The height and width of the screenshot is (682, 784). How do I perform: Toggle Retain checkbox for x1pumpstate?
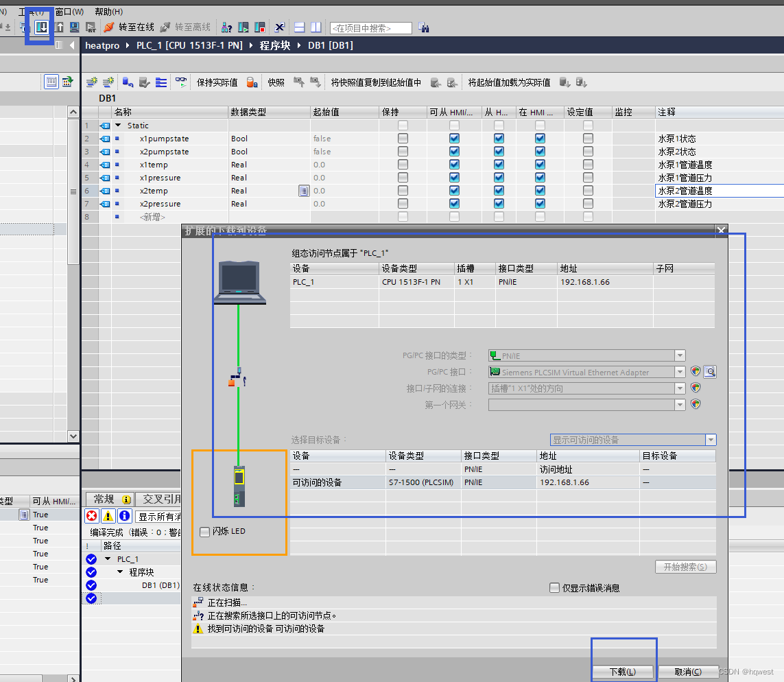[x=403, y=139]
